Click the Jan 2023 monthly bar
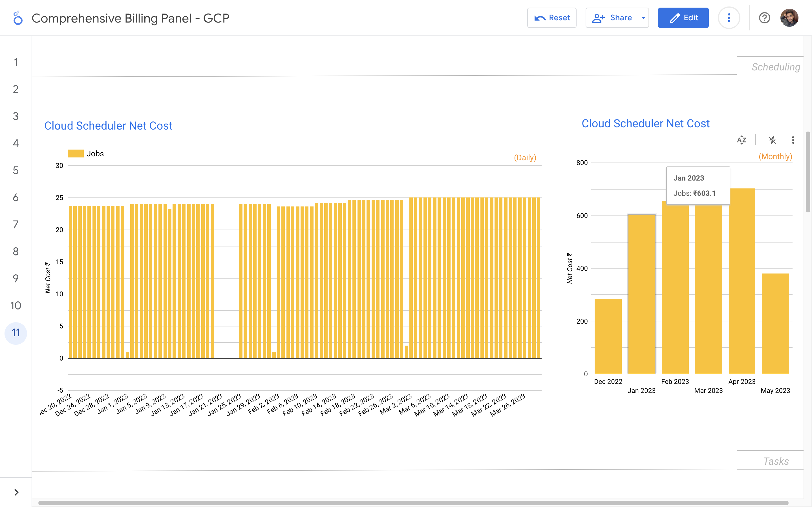The height and width of the screenshot is (507, 812). point(641,294)
